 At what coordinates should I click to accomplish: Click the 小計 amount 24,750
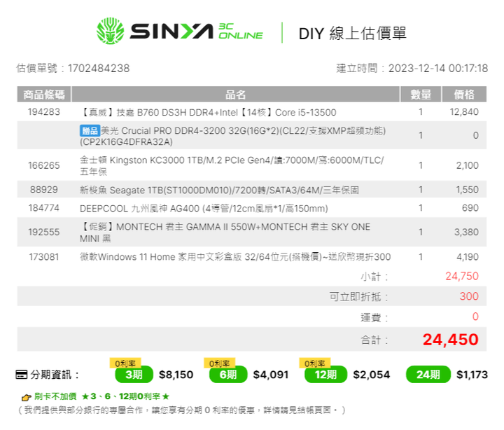pyautogui.click(x=462, y=276)
